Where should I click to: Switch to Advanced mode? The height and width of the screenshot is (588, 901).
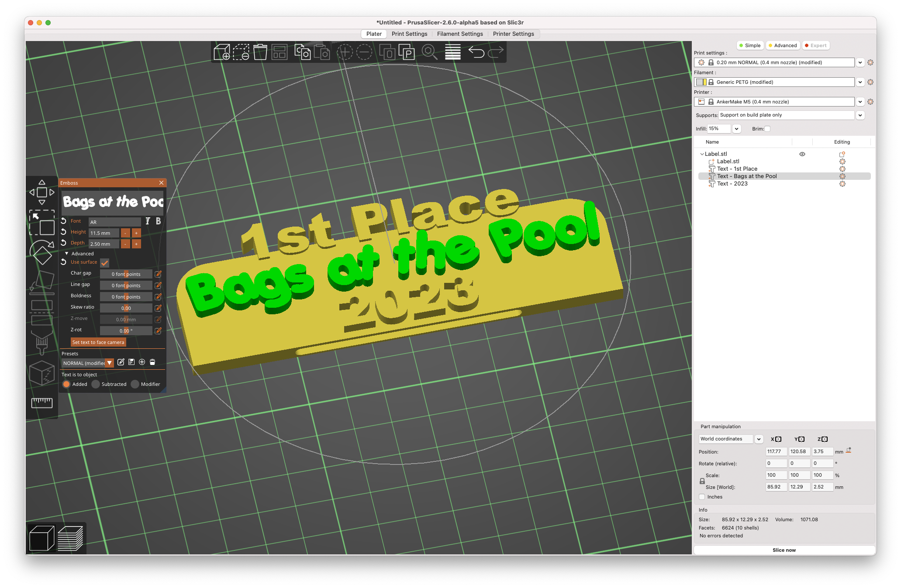pyautogui.click(x=783, y=45)
